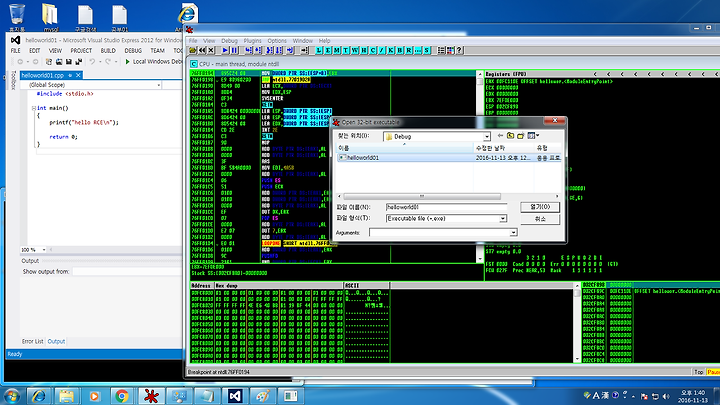The height and width of the screenshot is (405, 720).
Task: Open the view menu dropdown in the Open dialog
Action: (x=533, y=136)
